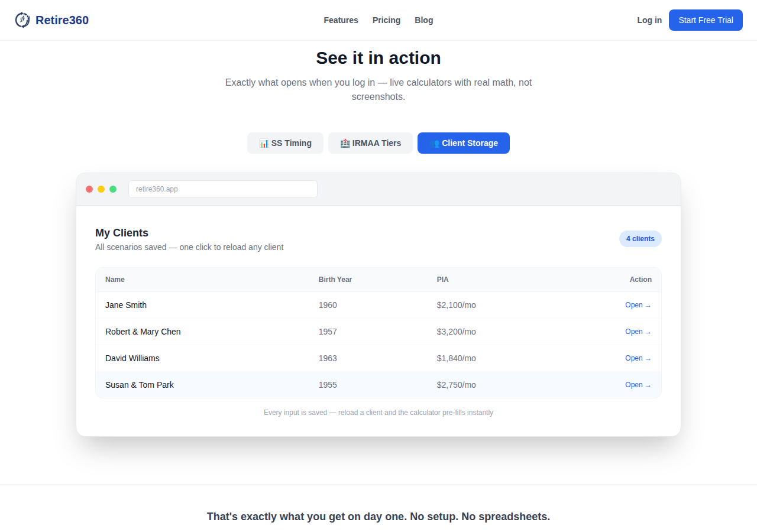Click the Retire360 brand name
This screenshot has width=757, height=532.
click(x=62, y=20)
